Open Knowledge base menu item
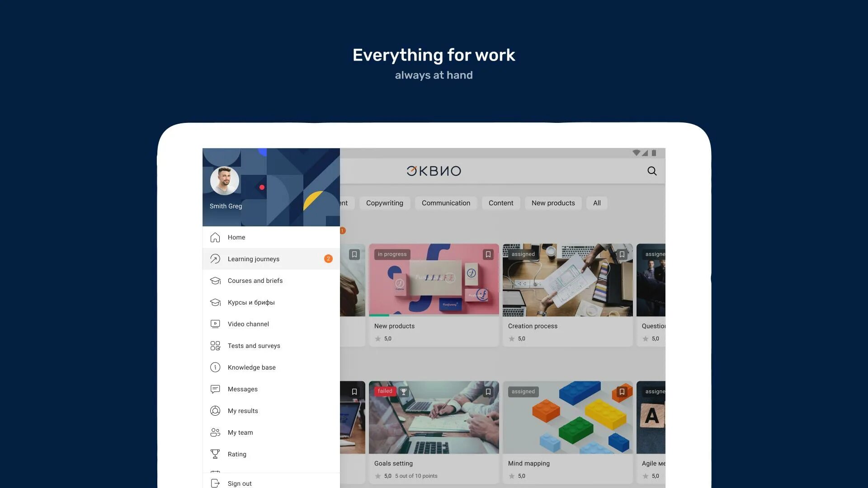868x488 pixels. [x=271, y=367]
